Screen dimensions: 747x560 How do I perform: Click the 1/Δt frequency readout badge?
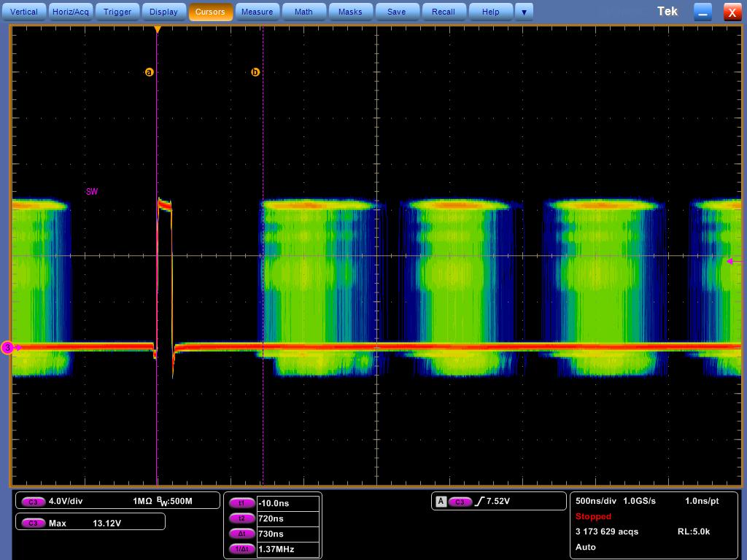(241, 549)
